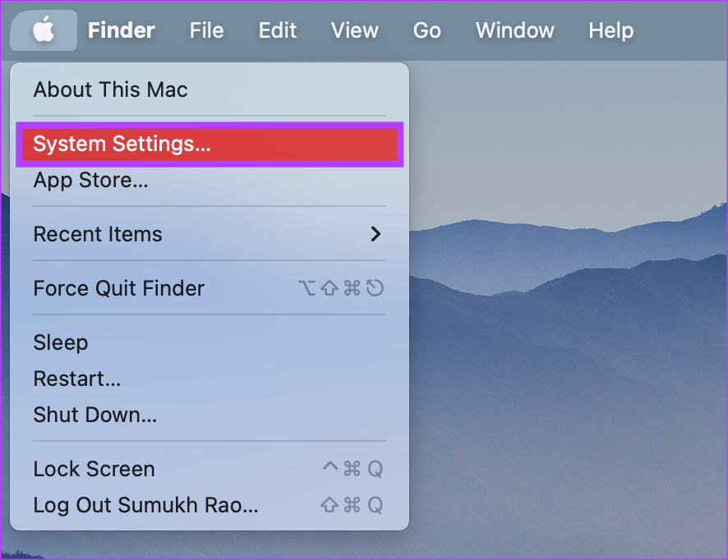Screen dimensions: 728x560
Task: Click the Apple logo icon
Action: point(44,30)
